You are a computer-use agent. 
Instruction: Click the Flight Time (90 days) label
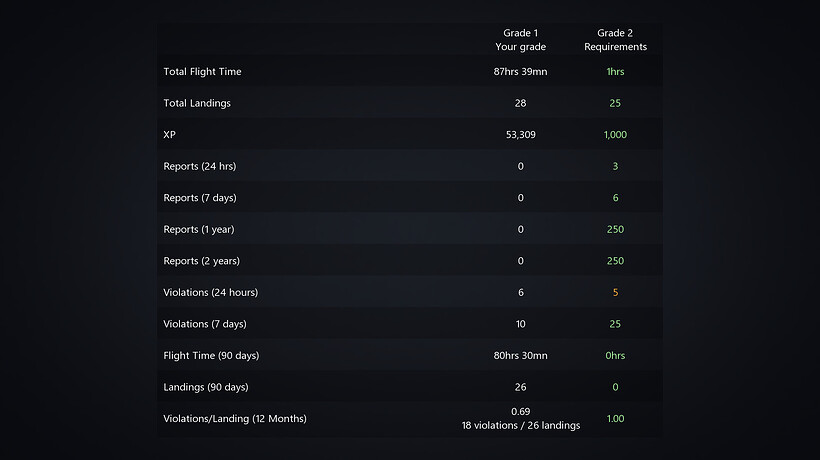click(x=211, y=355)
